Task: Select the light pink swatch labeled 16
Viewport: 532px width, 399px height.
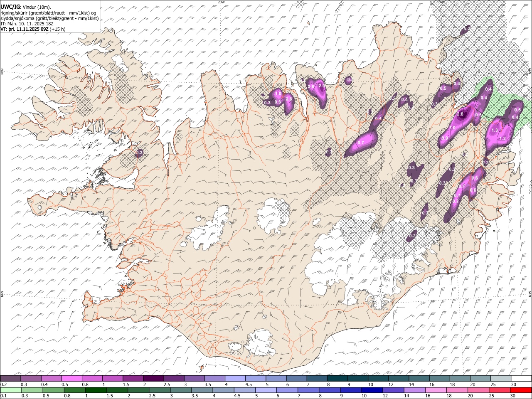Action: (x=435, y=390)
